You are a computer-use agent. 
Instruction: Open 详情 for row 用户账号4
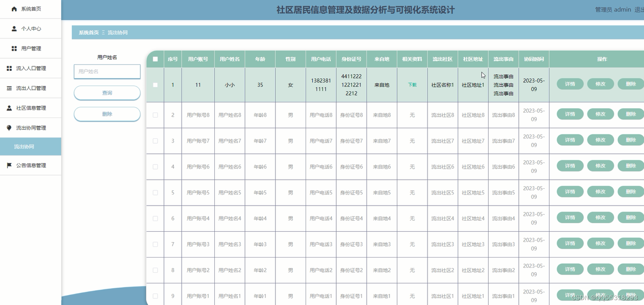point(570,217)
